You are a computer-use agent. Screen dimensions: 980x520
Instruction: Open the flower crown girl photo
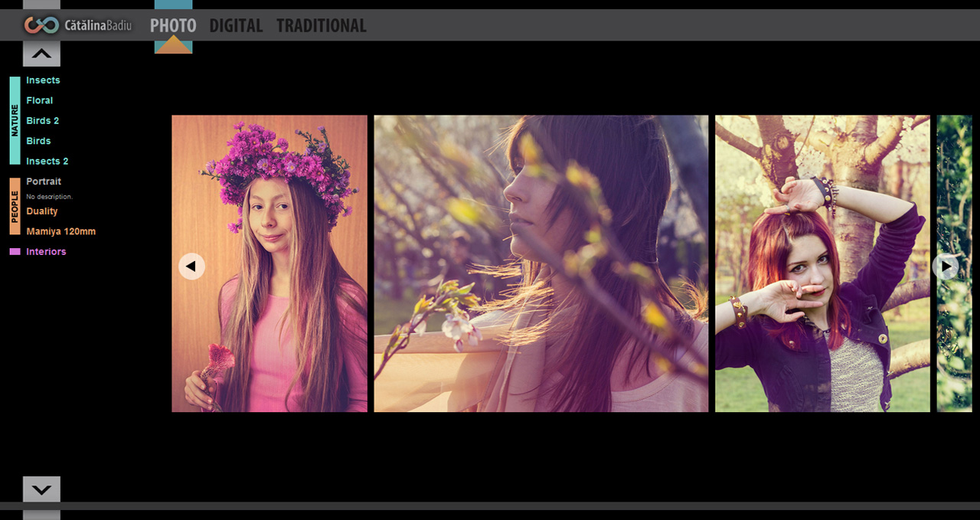coord(269,263)
